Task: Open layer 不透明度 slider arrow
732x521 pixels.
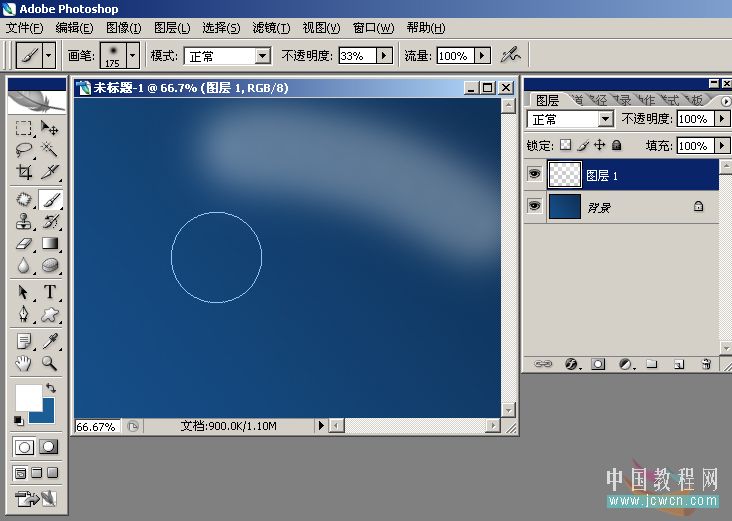Action: [722, 119]
